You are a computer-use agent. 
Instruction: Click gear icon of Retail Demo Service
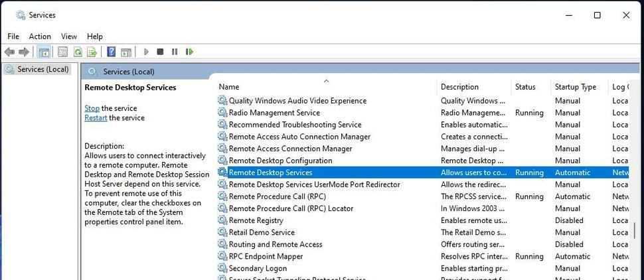(222, 232)
